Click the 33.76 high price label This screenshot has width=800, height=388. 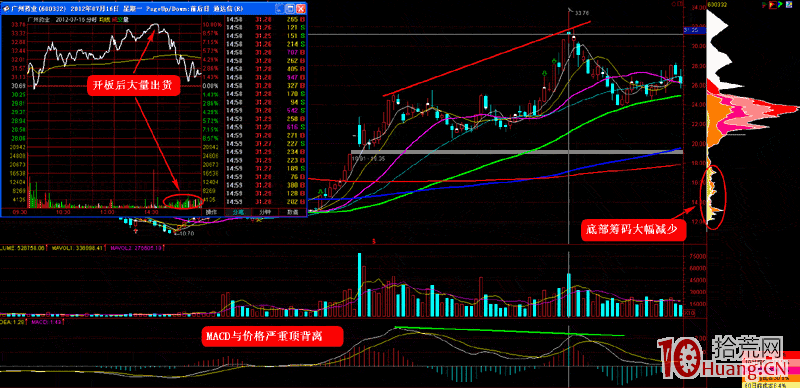tap(581, 12)
